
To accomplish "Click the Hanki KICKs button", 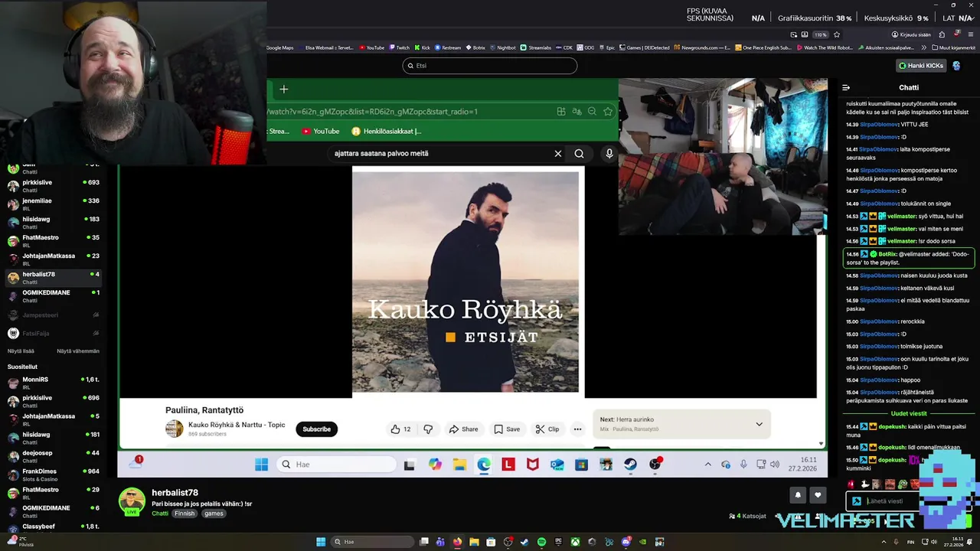I will point(922,66).
